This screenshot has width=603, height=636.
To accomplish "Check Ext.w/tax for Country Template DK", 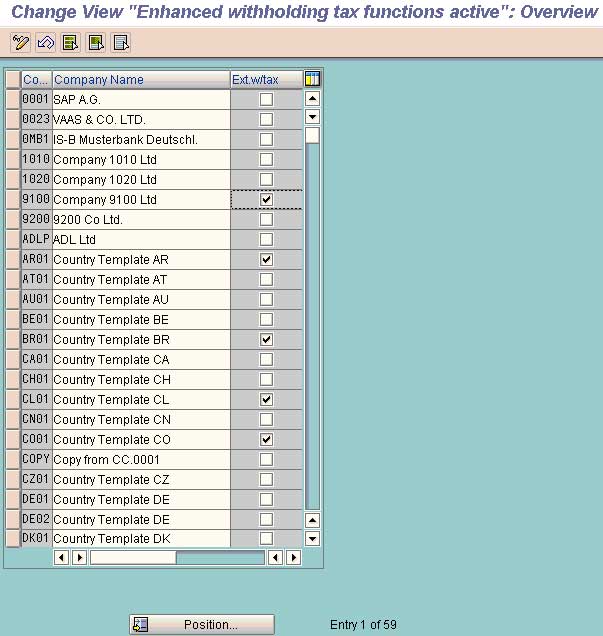I will pyautogui.click(x=266, y=539).
